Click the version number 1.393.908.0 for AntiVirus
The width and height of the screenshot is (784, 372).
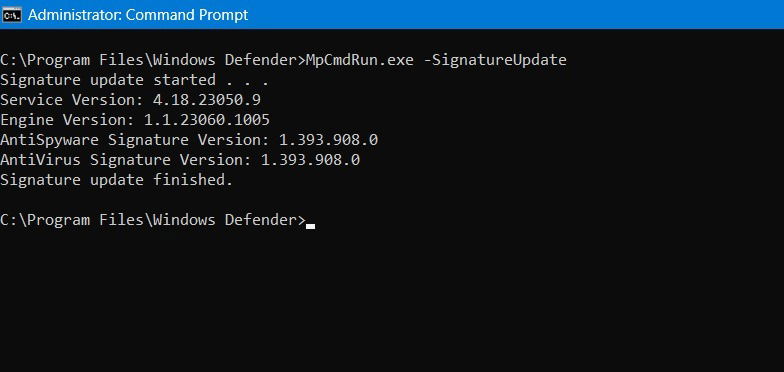310,160
